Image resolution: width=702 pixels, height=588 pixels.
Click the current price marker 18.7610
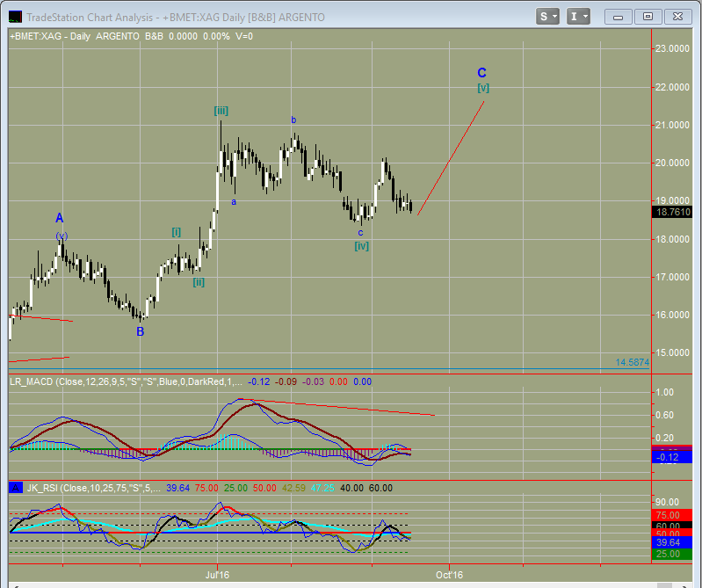(x=673, y=212)
